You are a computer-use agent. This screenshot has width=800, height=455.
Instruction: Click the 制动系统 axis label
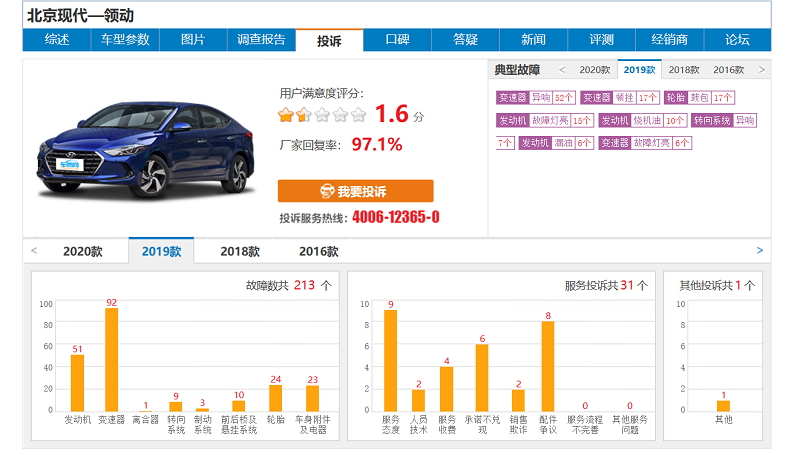coord(203,424)
